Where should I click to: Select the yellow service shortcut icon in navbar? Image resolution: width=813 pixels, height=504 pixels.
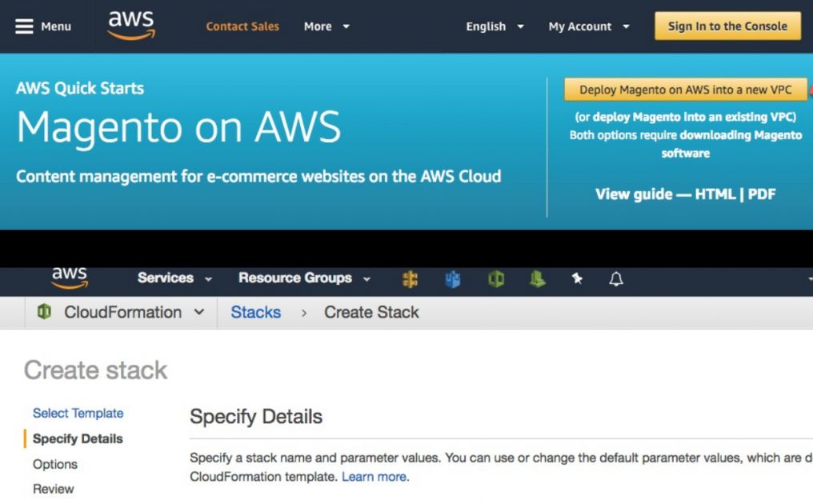coord(411,278)
